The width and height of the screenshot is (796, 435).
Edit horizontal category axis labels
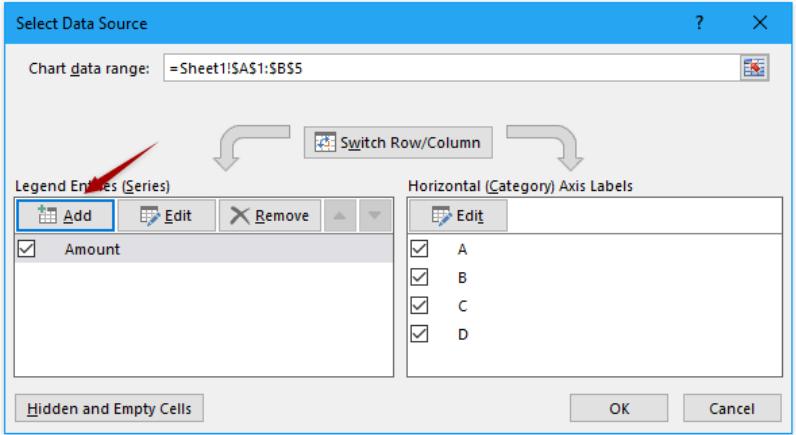458,216
